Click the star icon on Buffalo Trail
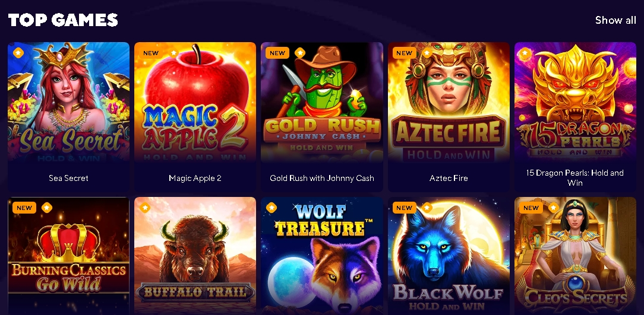This screenshot has height=315, width=644. tap(144, 208)
